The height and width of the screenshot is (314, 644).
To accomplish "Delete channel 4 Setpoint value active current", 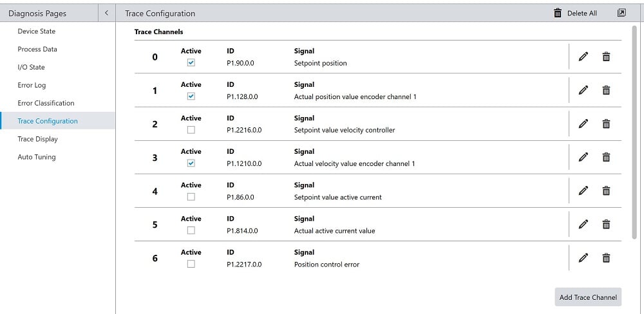I will (606, 191).
